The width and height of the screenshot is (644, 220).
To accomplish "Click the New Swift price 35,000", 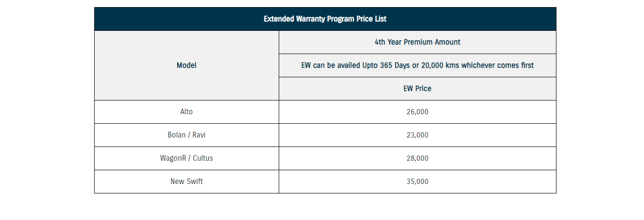I will coord(417,182).
